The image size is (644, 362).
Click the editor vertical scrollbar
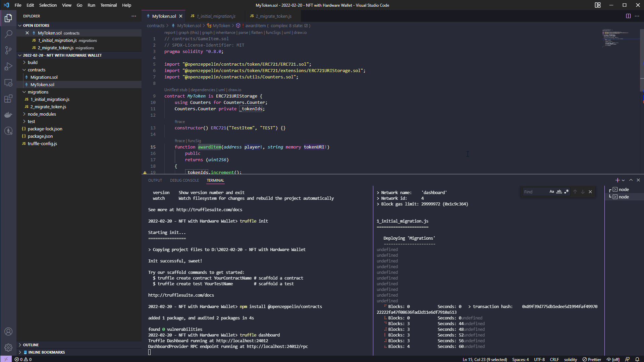tap(642, 60)
